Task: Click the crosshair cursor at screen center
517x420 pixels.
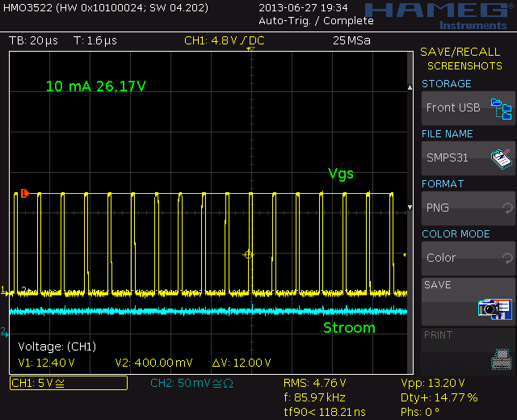Action: point(249,254)
